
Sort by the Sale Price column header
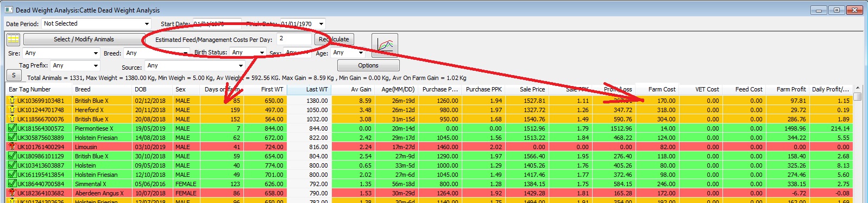click(526, 89)
